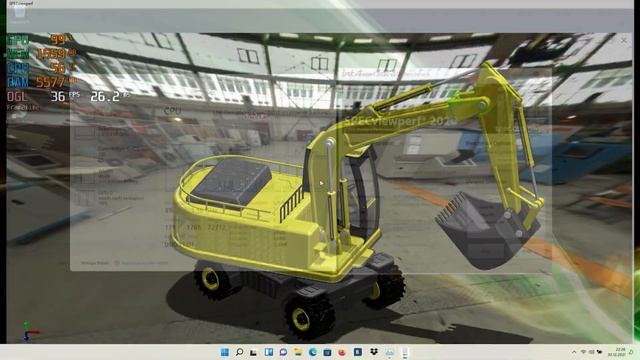
Task: Open the Windows Start menu
Action: click(224, 352)
